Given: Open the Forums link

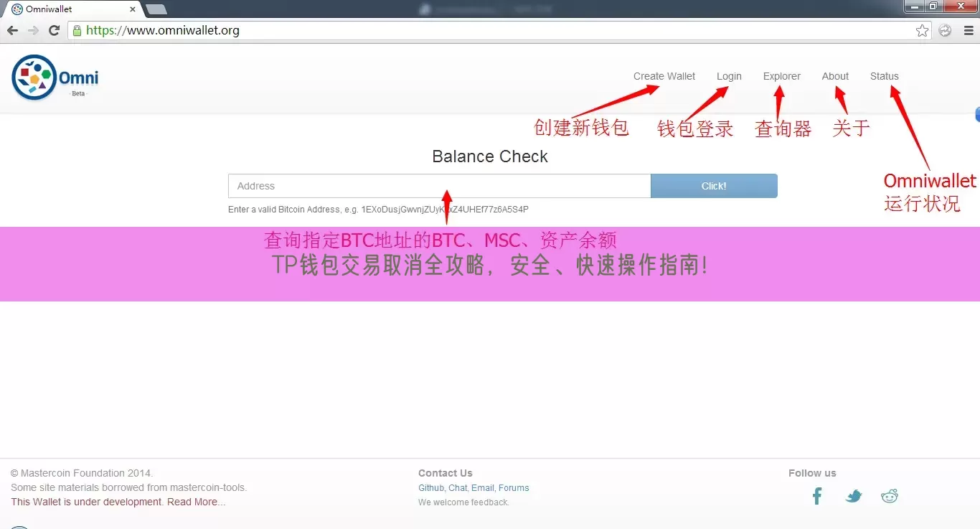Looking at the screenshot, I should pyautogui.click(x=514, y=488).
